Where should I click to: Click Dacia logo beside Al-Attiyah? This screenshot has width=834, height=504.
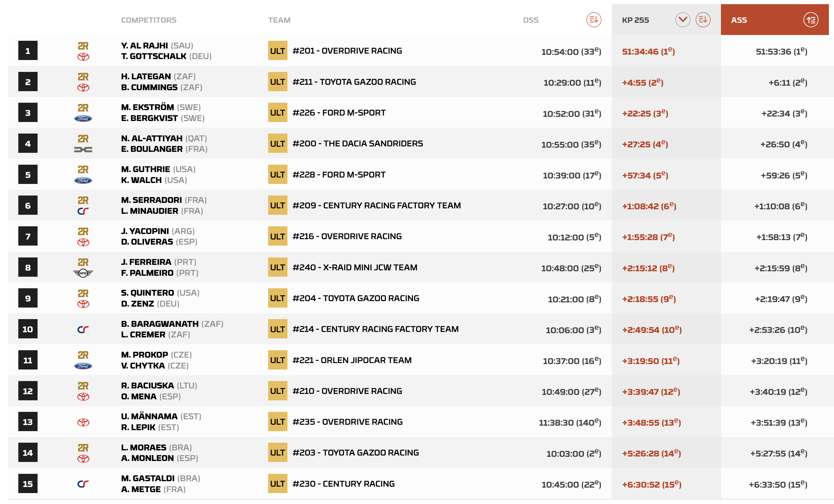coord(83,150)
